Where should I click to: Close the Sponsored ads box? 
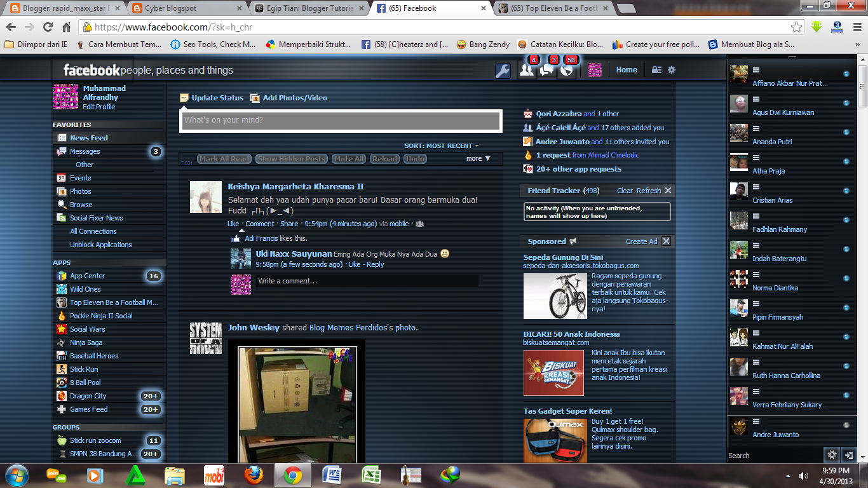pos(666,241)
